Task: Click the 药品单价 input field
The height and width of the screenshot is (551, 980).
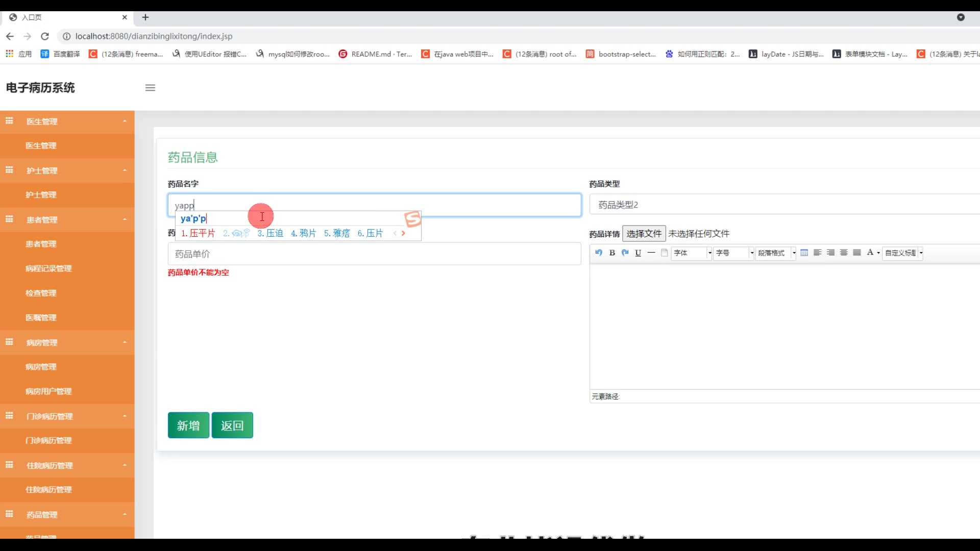Action: click(x=374, y=254)
